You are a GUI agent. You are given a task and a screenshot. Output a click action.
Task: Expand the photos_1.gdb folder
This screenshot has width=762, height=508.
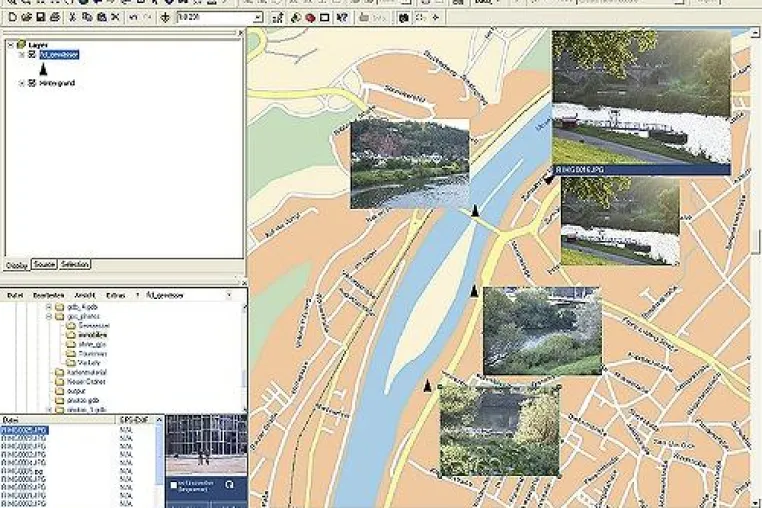pos(49,410)
